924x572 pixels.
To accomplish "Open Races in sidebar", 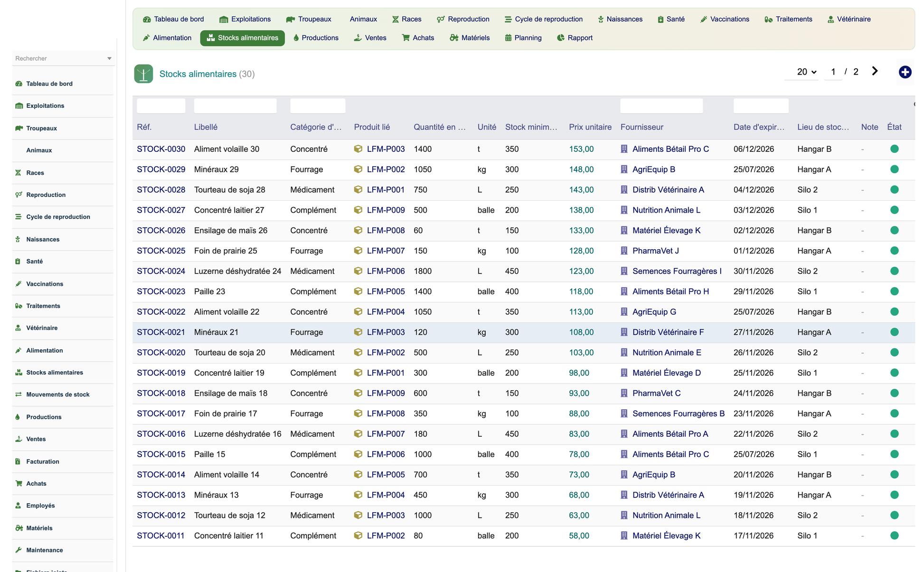I will tap(35, 173).
